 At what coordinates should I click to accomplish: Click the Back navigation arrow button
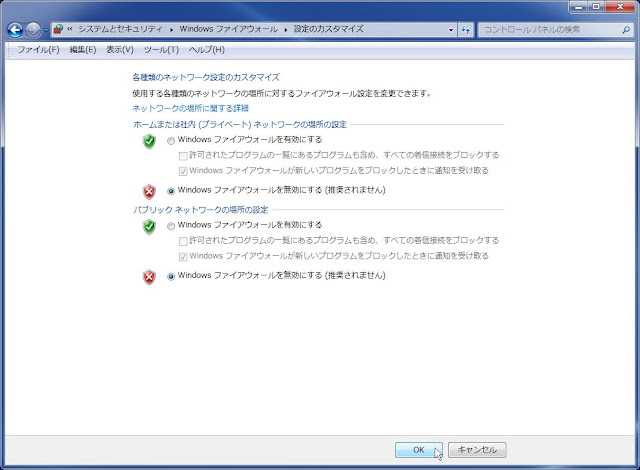(15, 30)
